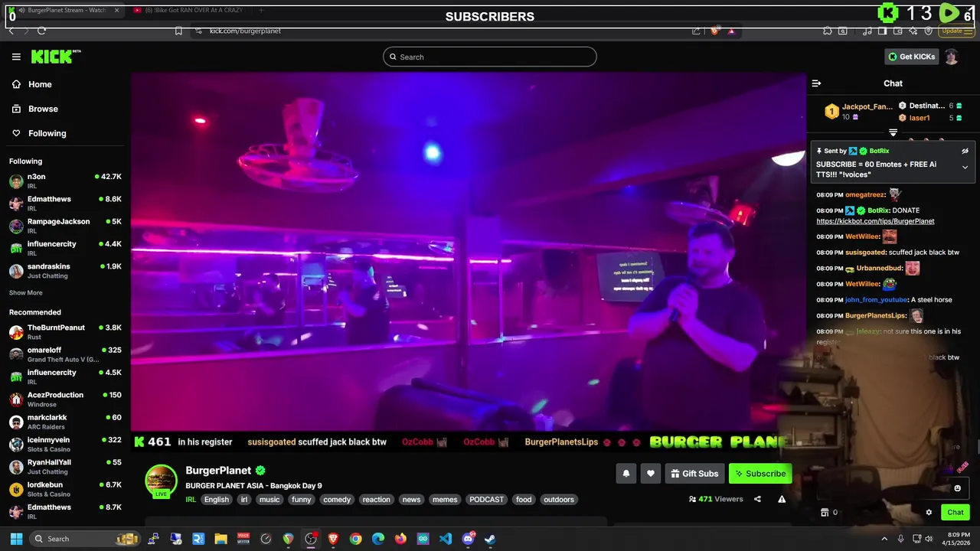
Task: Click the IRL category link
Action: click(191, 500)
